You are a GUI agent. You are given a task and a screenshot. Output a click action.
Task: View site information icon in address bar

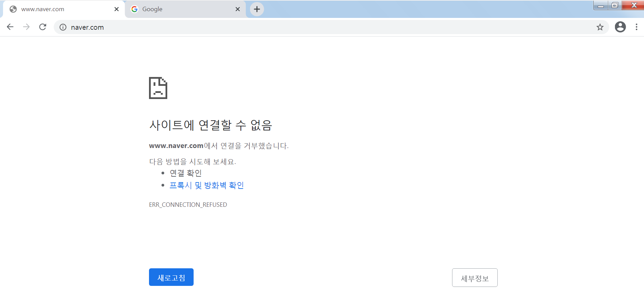(x=63, y=27)
